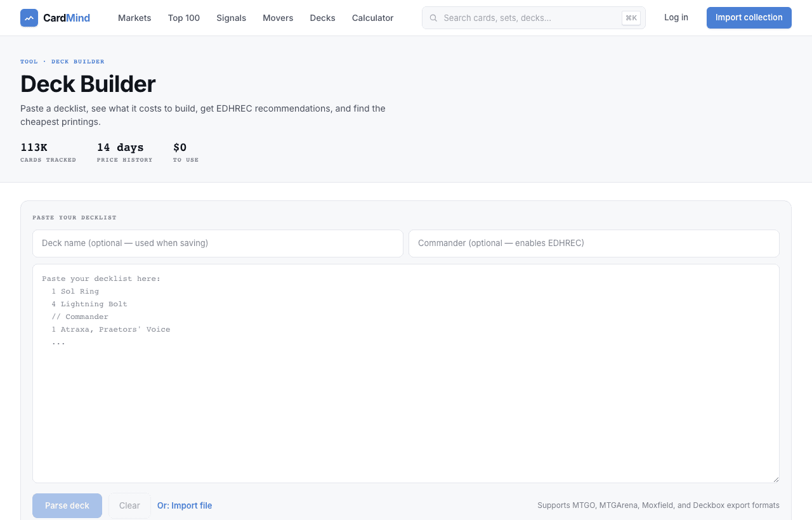Click the CardMind brand name text

(67, 18)
